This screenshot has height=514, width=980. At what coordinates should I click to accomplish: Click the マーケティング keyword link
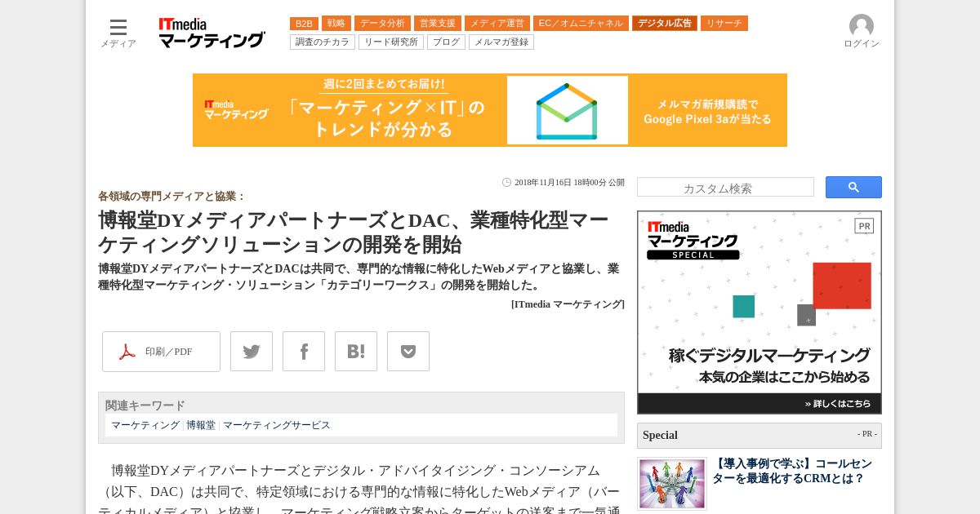(x=145, y=425)
